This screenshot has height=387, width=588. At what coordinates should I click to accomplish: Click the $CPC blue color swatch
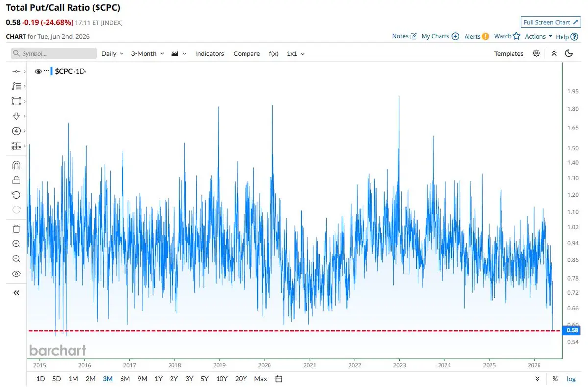coord(51,71)
